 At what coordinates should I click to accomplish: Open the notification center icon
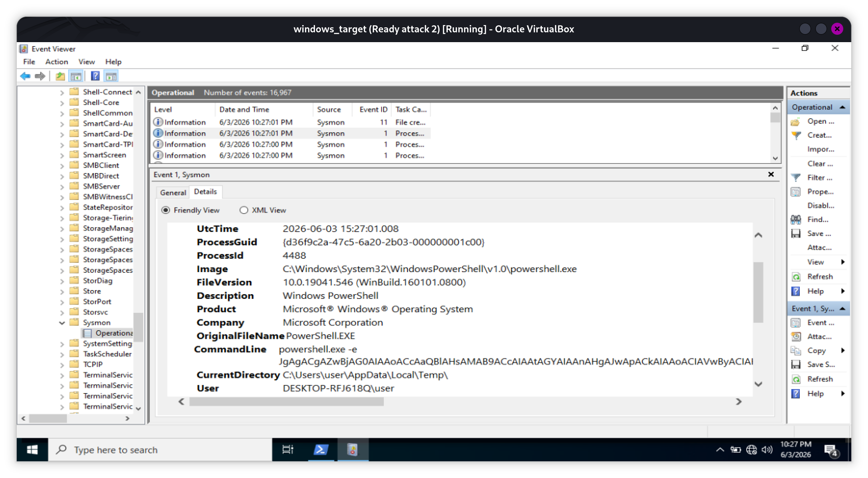click(x=830, y=450)
